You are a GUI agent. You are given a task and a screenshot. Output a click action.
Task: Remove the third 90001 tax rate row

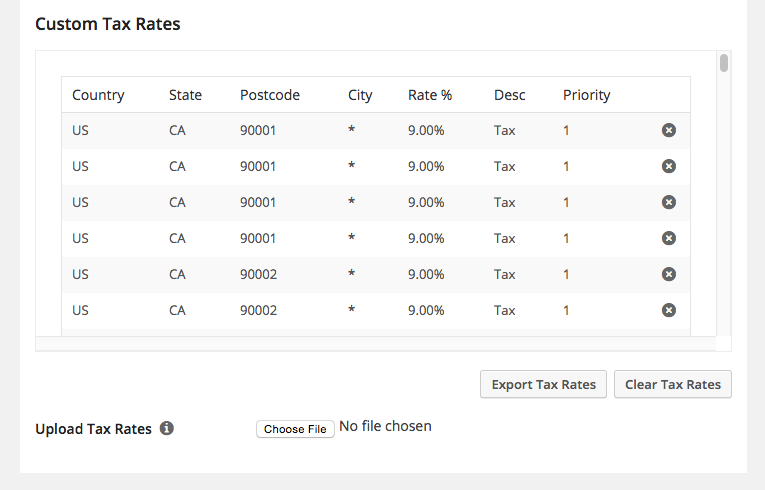668,202
